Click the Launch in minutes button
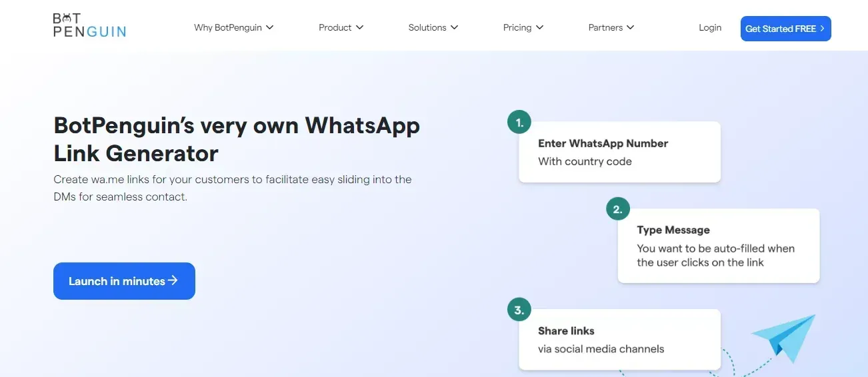The width and height of the screenshot is (868, 377). 124,281
